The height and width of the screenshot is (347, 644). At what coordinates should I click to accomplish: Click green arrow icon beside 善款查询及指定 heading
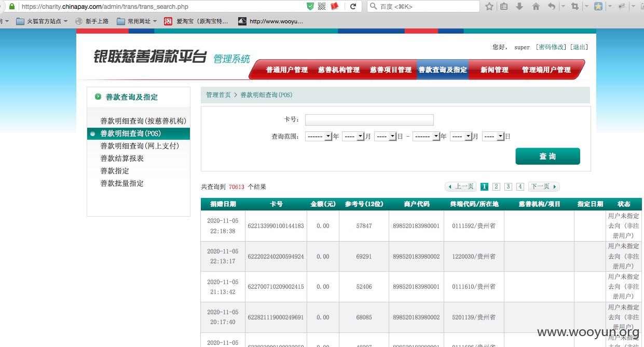tap(98, 97)
